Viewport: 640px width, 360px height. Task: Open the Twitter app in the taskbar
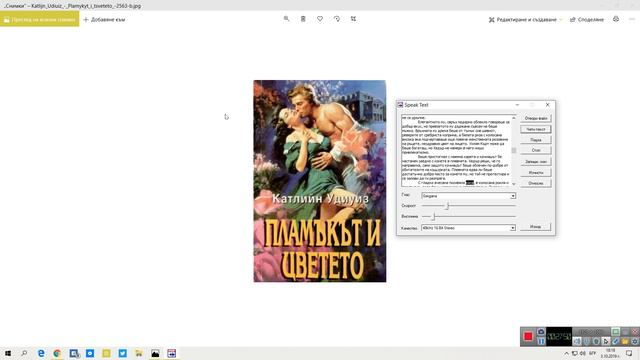tap(122, 353)
